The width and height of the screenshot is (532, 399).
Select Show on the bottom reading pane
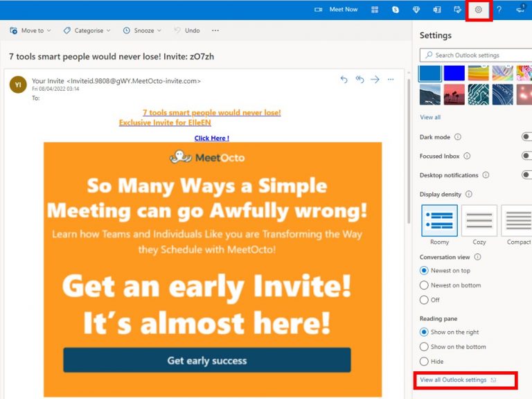(x=424, y=346)
